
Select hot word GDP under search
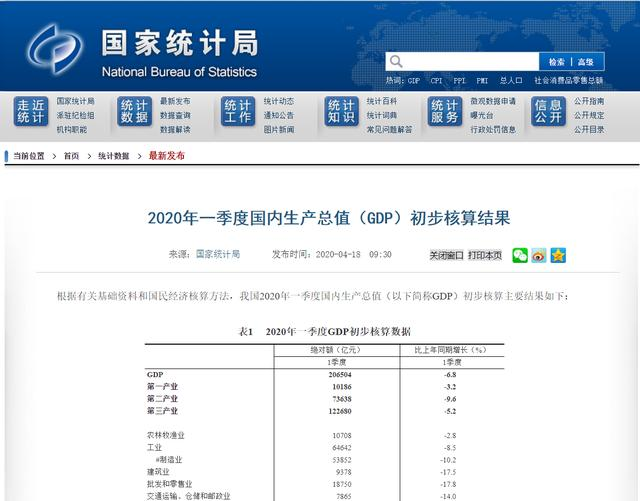pos(413,81)
